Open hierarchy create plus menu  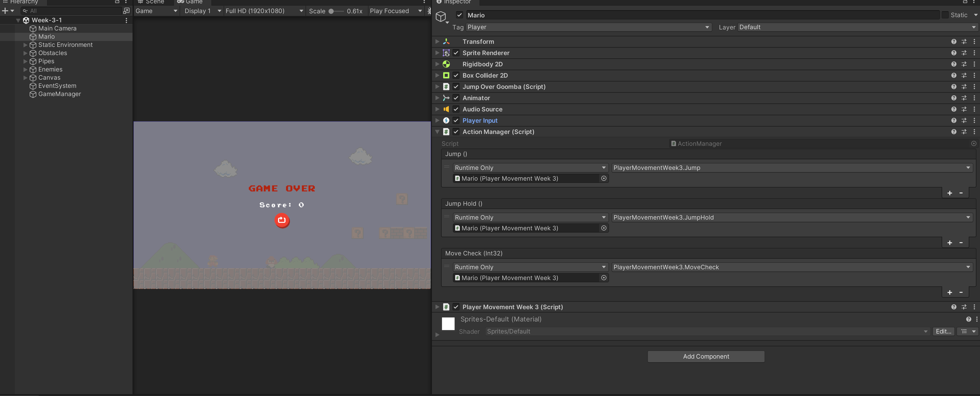tap(8, 11)
